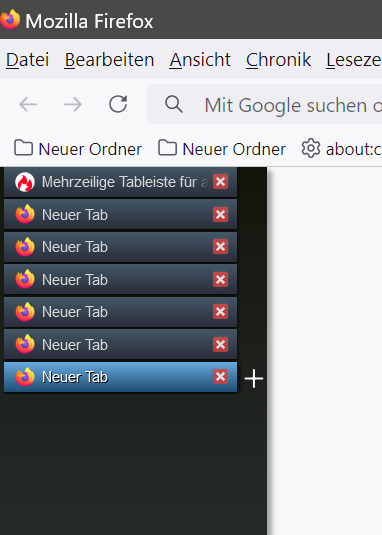
Task: Reload the current page
Action: [118, 104]
